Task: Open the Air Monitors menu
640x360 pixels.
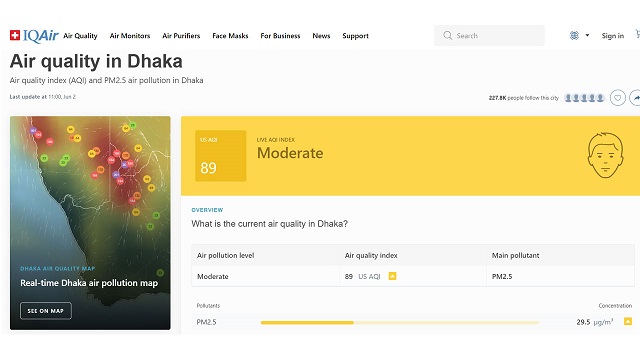Action: (x=130, y=36)
